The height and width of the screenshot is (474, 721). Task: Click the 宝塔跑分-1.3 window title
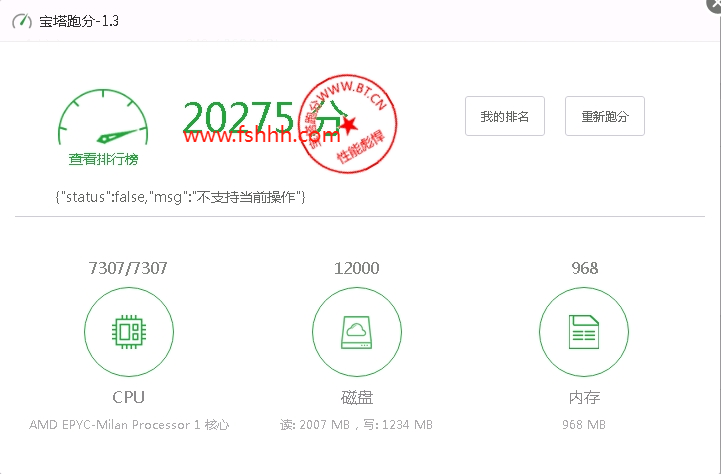[79, 21]
